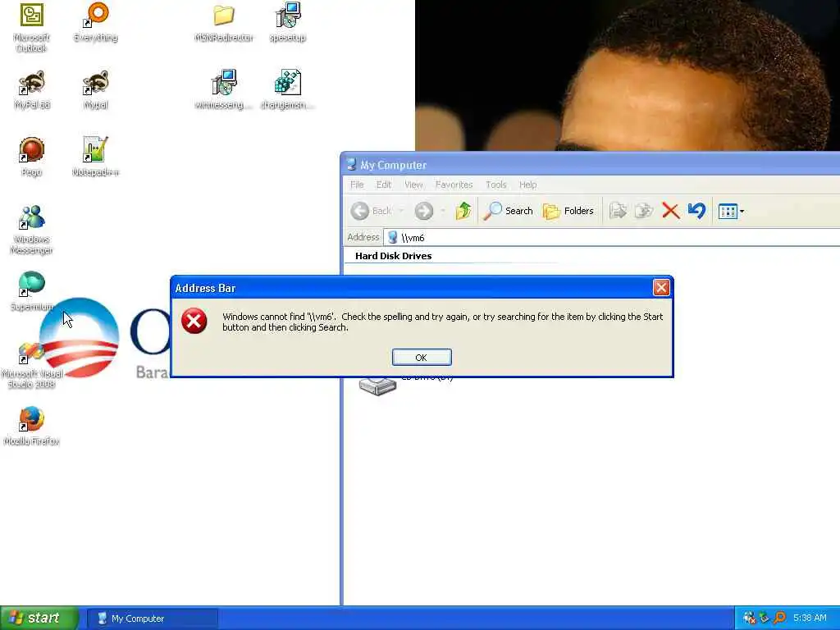Click the Forward arrow button
The image size is (840, 630).
(x=424, y=211)
